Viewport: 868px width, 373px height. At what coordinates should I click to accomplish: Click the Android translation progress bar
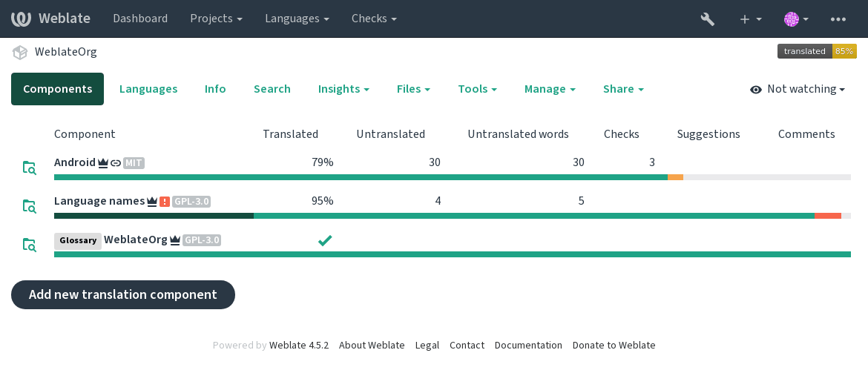tap(453, 177)
